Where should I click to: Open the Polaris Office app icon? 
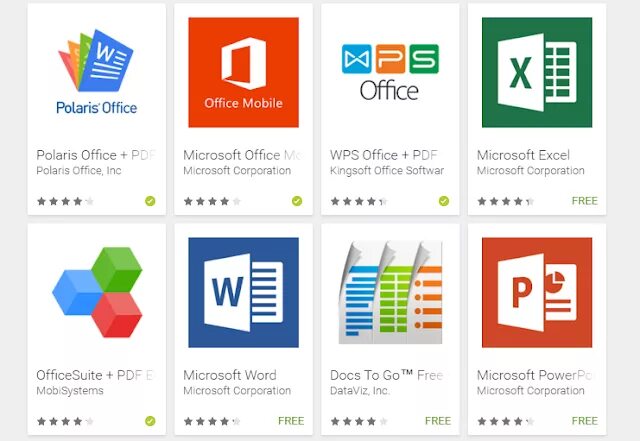click(x=97, y=72)
